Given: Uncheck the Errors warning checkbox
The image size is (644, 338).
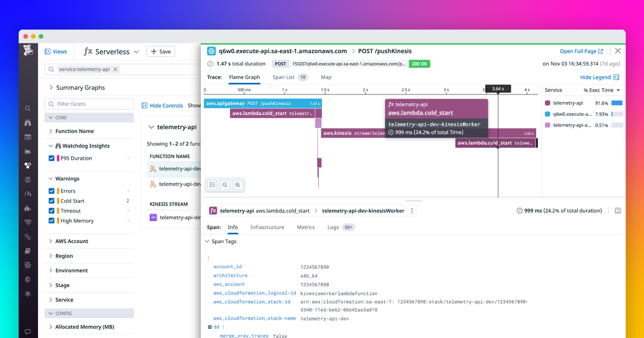Looking at the screenshot, I should 52,191.
